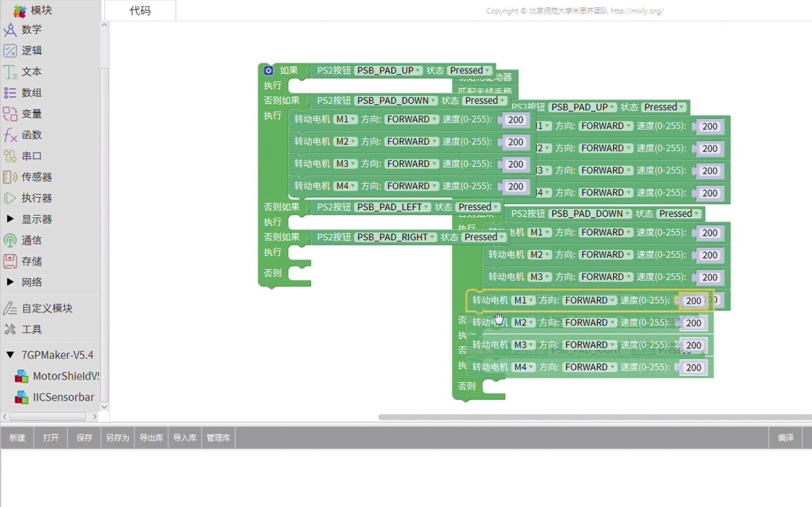Select the MotorShield library icon
The height and width of the screenshot is (507, 812).
pos(21,376)
